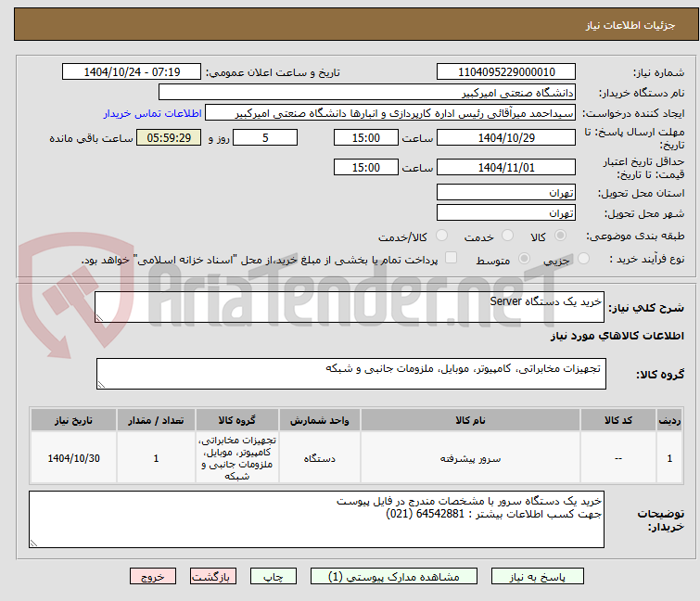Click the شرح کلی نیاز text area
700x601 pixels.
point(350,307)
